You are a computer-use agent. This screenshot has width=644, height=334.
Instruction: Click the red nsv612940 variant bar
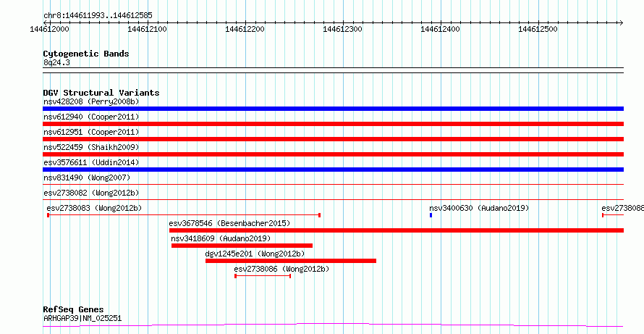(333, 124)
